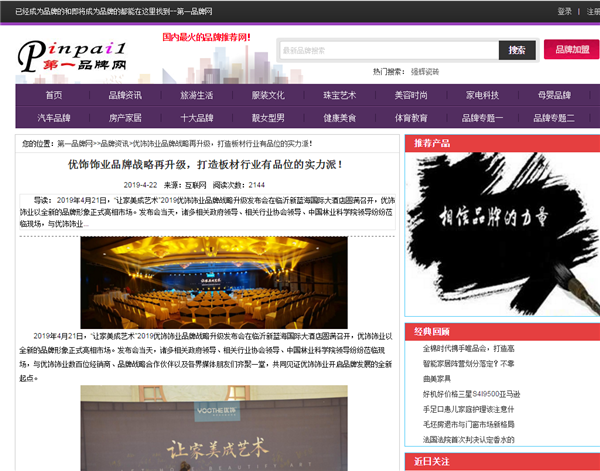Open 旅游生活 navigation item

pos(197,95)
